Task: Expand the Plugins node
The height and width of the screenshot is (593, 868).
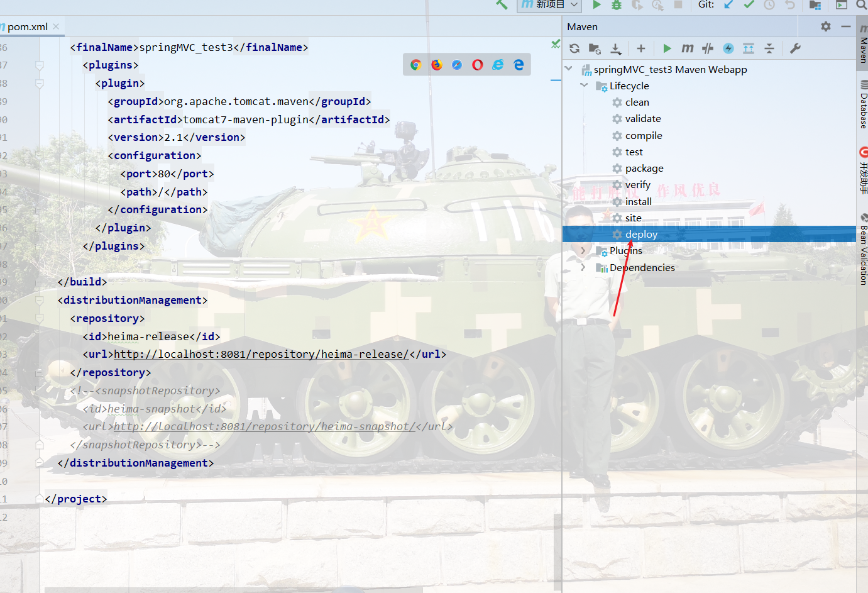Action: (583, 250)
